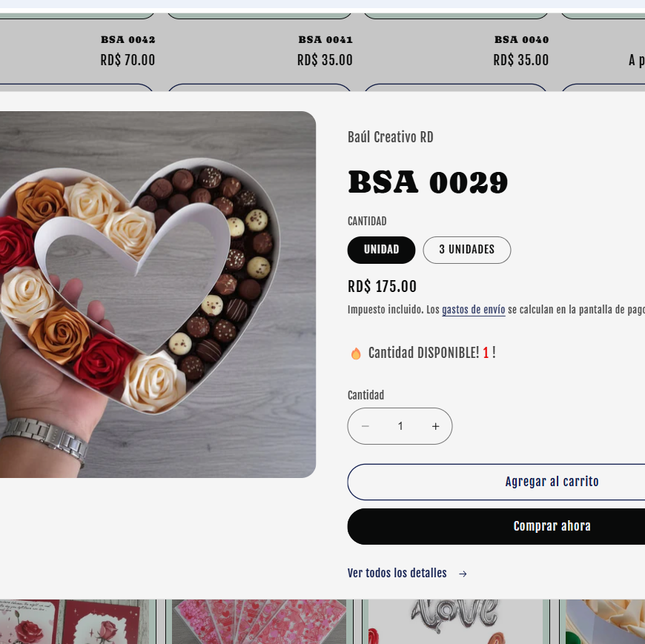Screen dimensions: 645x644
Task: Select the 3 UNIDADES quantity option
Action: click(466, 250)
